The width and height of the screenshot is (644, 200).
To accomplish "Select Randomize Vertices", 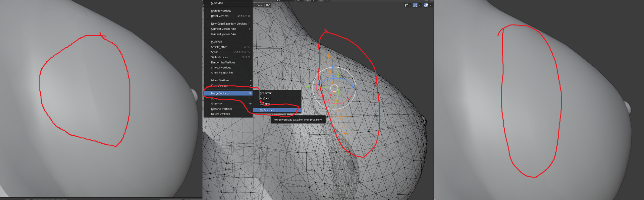I will (x=228, y=62).
